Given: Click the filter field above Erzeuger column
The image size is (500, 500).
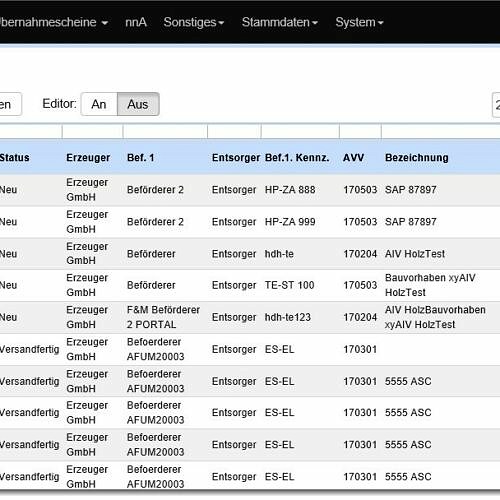Looking at the screenshot, I should click(x=92, y=131).
